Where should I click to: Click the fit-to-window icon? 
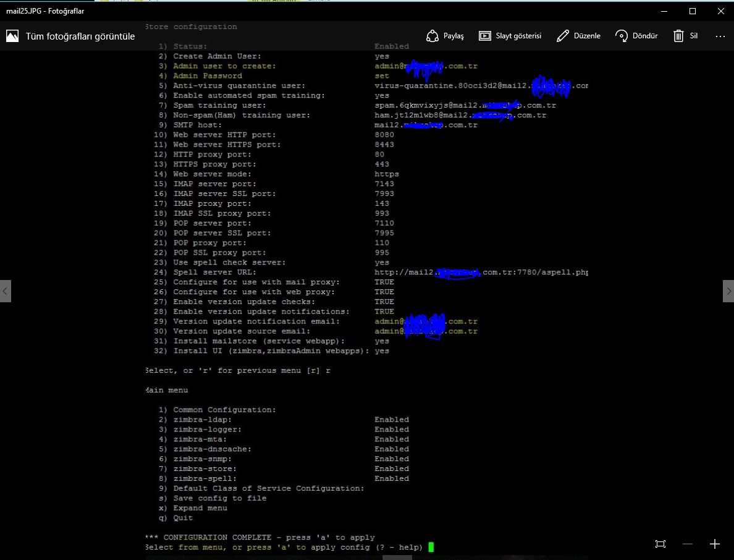click(x=660, y=544)
